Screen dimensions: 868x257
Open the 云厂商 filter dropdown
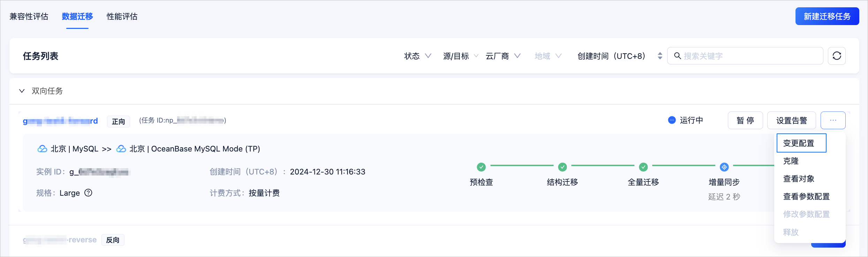[503, 56]
